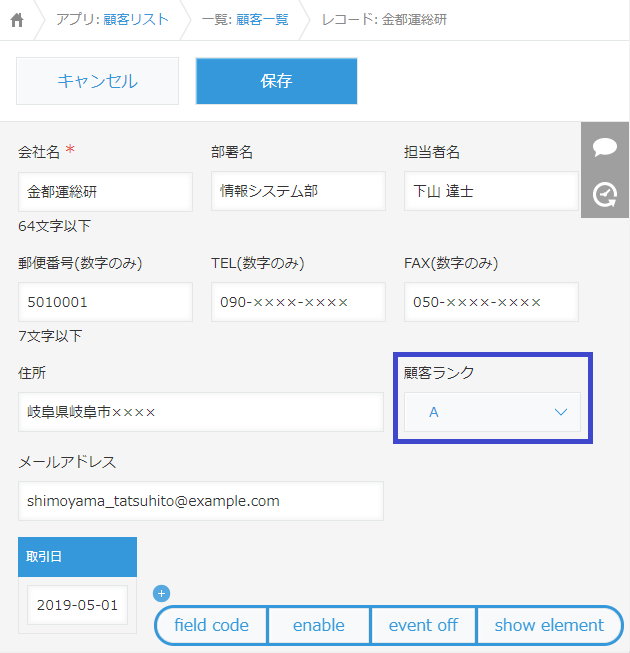Open the record history clock icon
The image size is (630, 653).
coord(605,194)
